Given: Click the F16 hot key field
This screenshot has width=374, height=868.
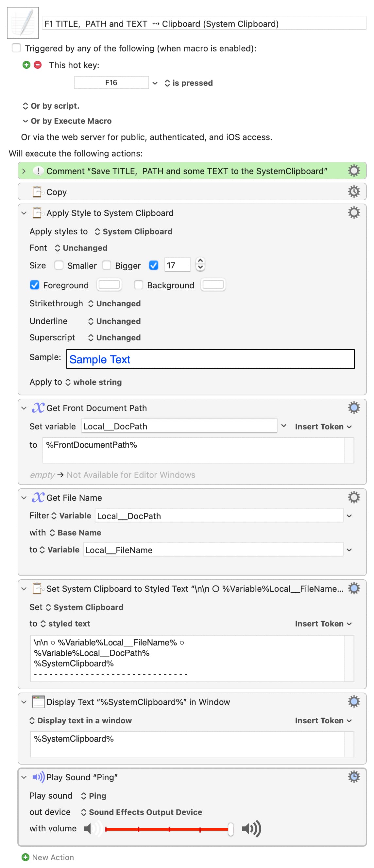Looking at the screenshot, I should (x=111, y=82).
